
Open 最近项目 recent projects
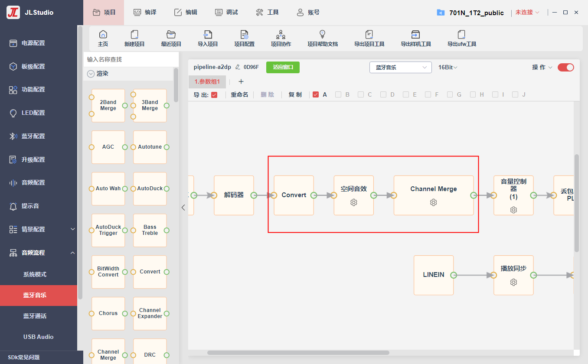(x=171, y=38)
